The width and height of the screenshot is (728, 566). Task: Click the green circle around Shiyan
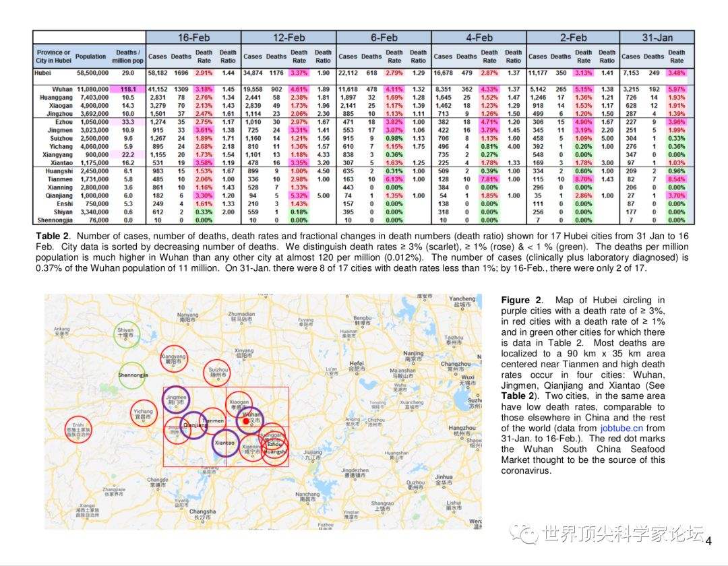tap(127, 334)
